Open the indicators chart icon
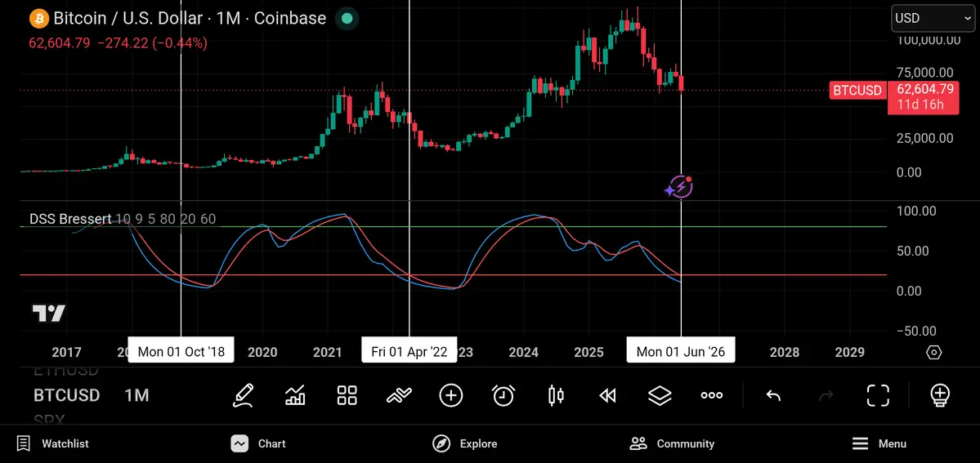 point(295,395)
